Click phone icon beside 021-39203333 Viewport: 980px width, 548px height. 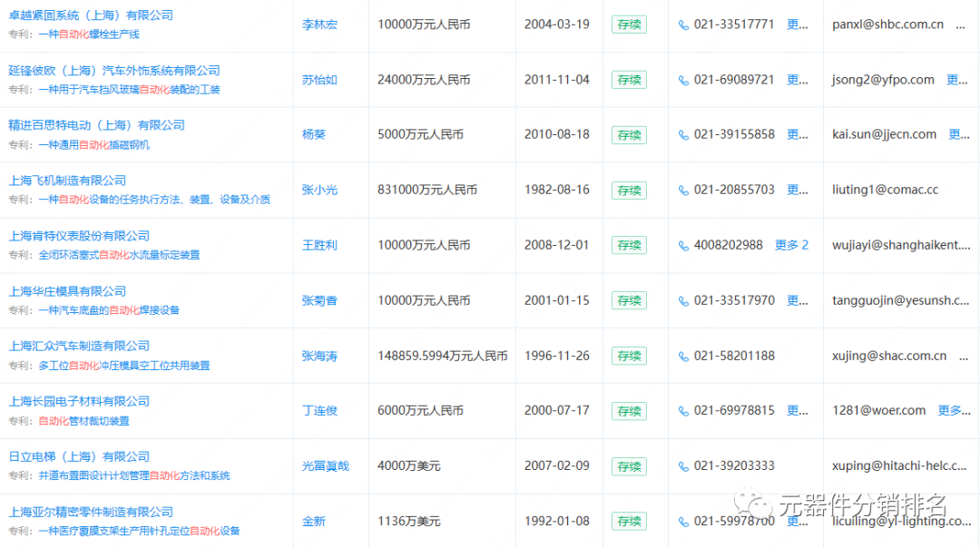click(683, 466)
